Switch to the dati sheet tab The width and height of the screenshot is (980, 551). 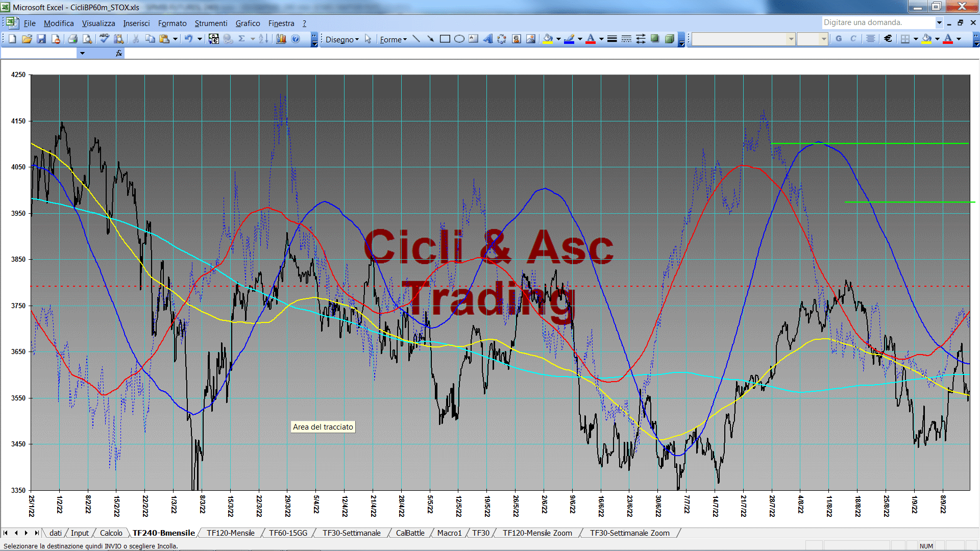pyautogui.click(x=56, y=533)
